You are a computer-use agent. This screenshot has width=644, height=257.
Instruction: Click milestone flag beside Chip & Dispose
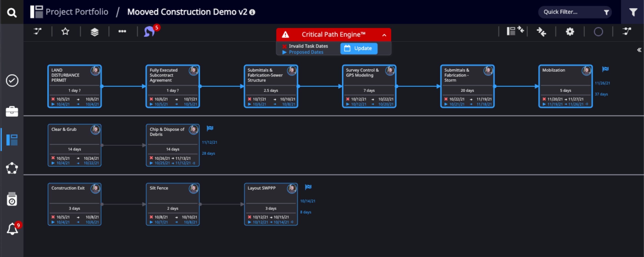(x=210, y=128)
